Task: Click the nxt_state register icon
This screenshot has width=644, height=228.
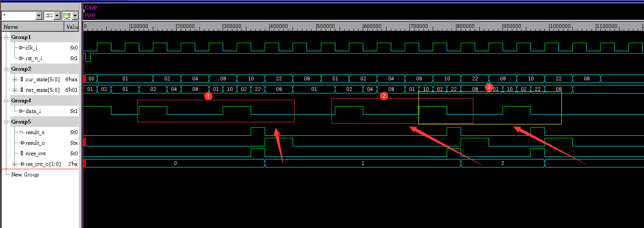Action: (x=22, y=90)
